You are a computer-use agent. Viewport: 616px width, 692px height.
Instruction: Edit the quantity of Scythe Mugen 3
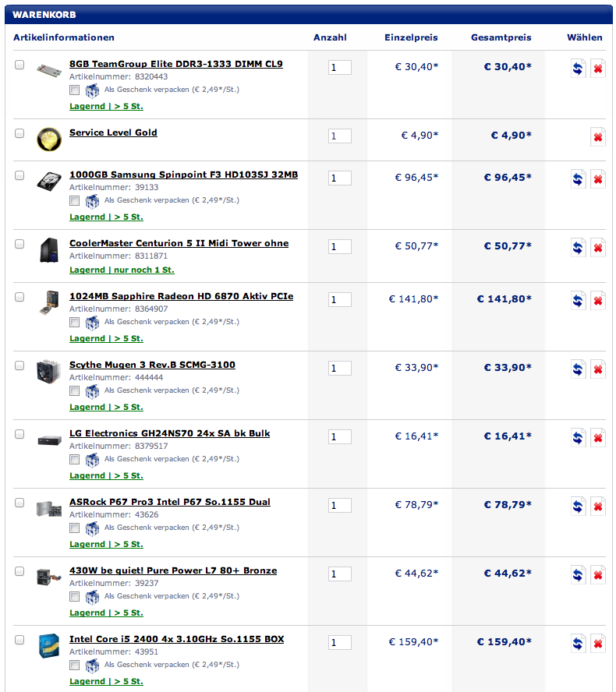[339, 369]
